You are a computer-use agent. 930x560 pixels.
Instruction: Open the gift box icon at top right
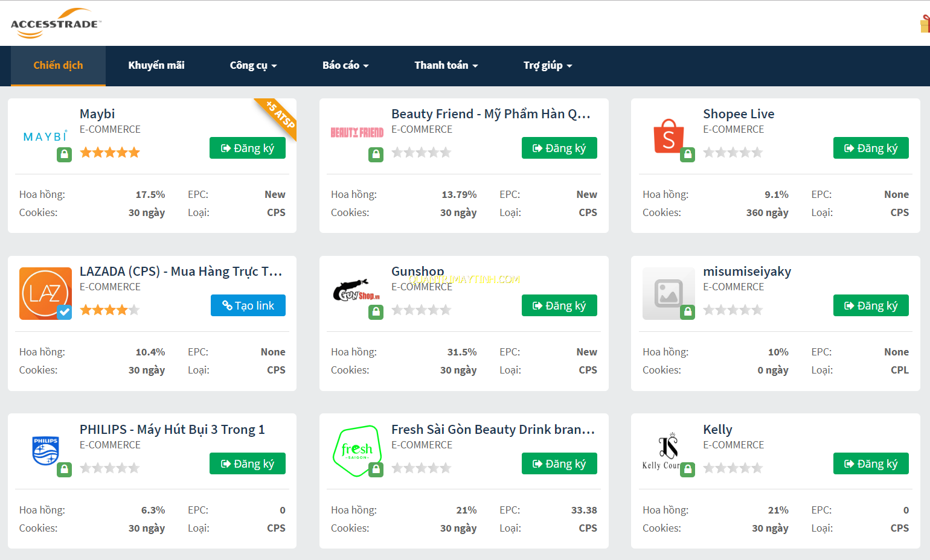925,24
